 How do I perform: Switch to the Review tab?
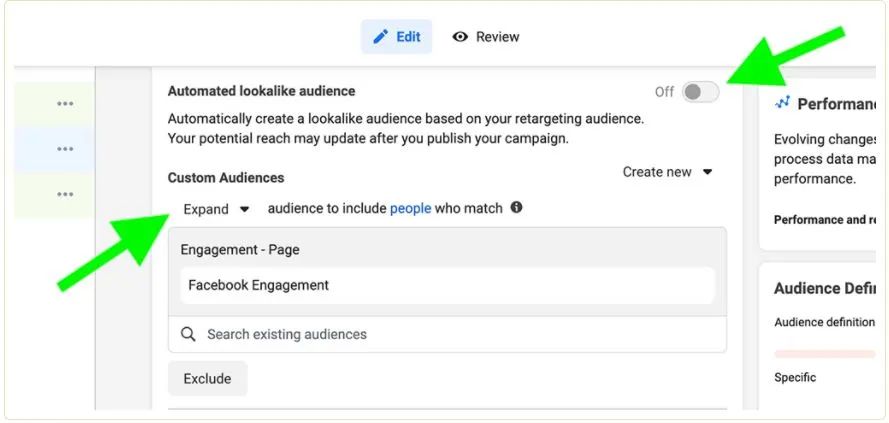pyautogui.click(x=486, y=37)
